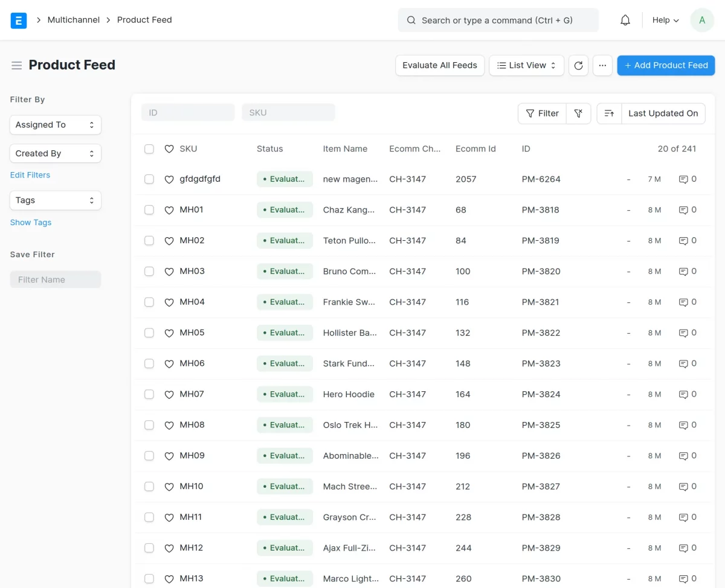Open the ellipsis menu next to Add Product Feed

click(x=602, y=65)
